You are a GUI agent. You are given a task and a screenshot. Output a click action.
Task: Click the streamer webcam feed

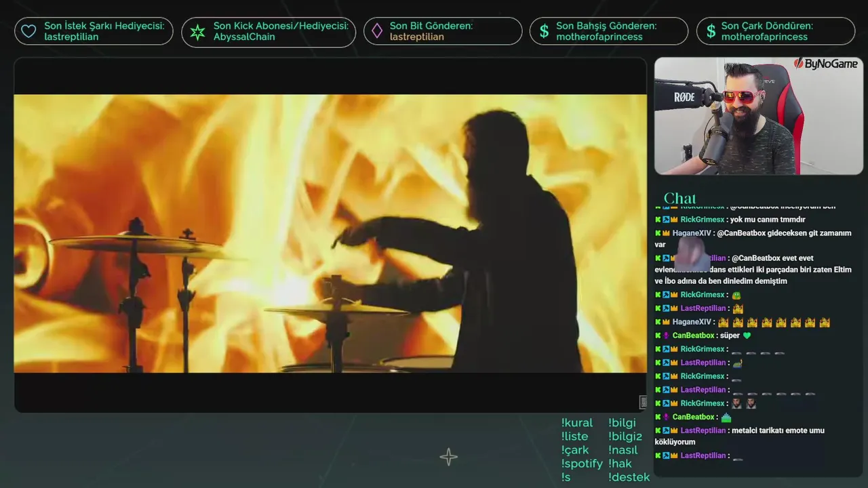click(759, 116)
